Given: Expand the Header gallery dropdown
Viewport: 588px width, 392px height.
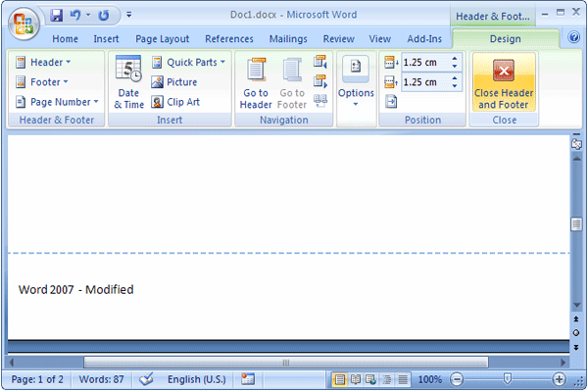Looking at the screenshot, I should (43, 63).
